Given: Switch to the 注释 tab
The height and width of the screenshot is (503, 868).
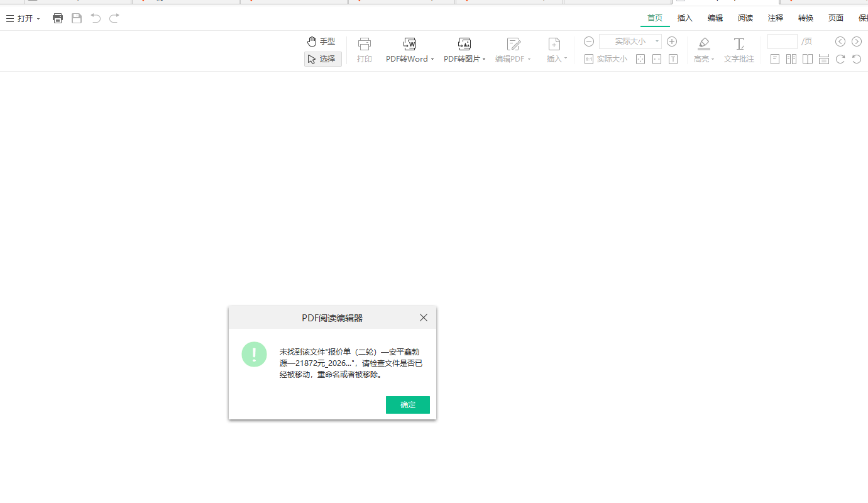Looking at the screenshot, I should coord(776,18).
